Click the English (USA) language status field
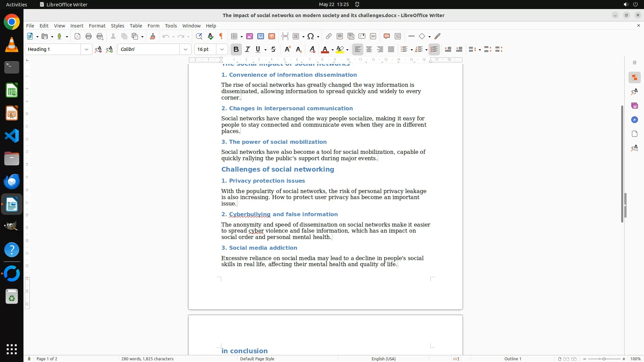 pyautogui.click(x=383, y=359)
